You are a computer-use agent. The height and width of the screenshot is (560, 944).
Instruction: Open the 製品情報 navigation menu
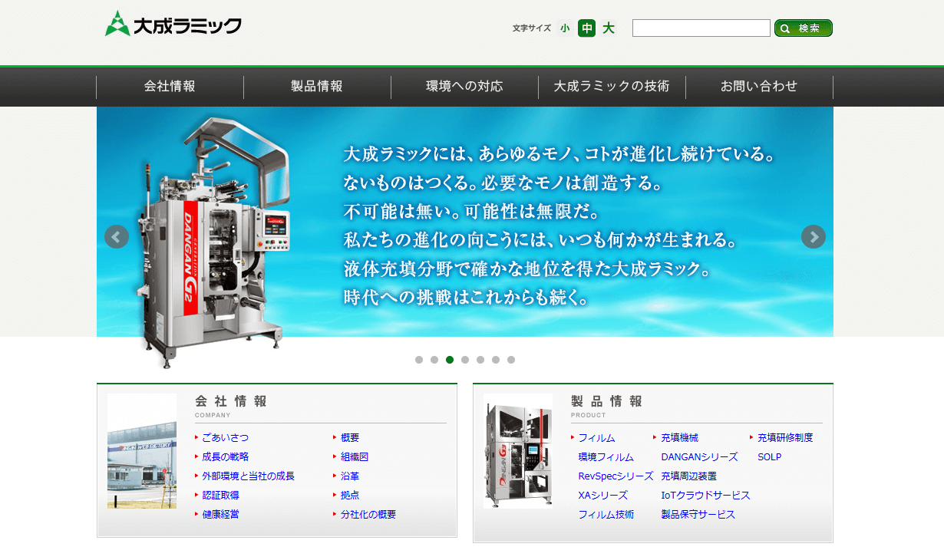[x=317, y=87]
